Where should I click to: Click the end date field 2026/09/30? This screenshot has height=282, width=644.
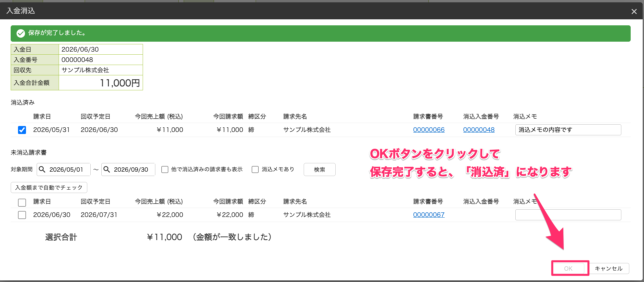click(128, 169)
